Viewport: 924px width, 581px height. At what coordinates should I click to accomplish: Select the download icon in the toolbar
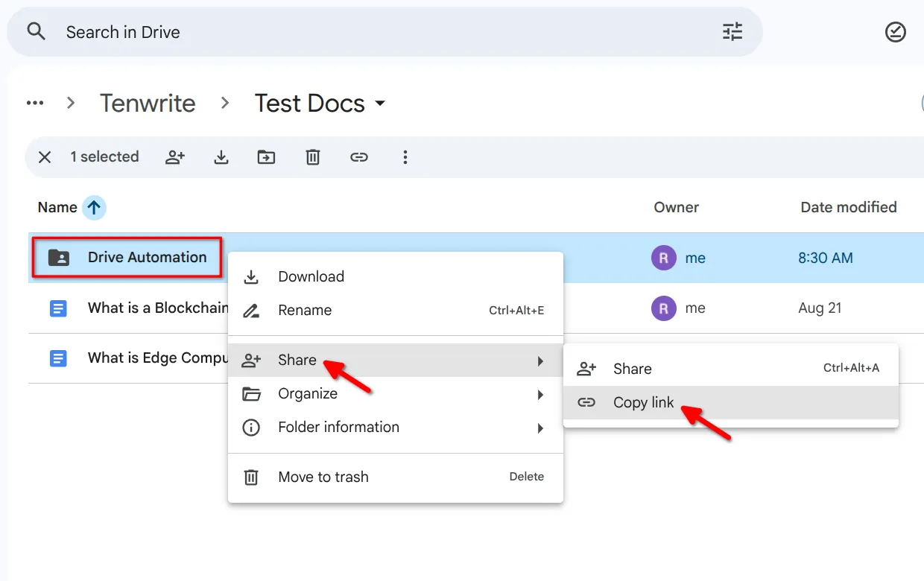tap(221, 157)
